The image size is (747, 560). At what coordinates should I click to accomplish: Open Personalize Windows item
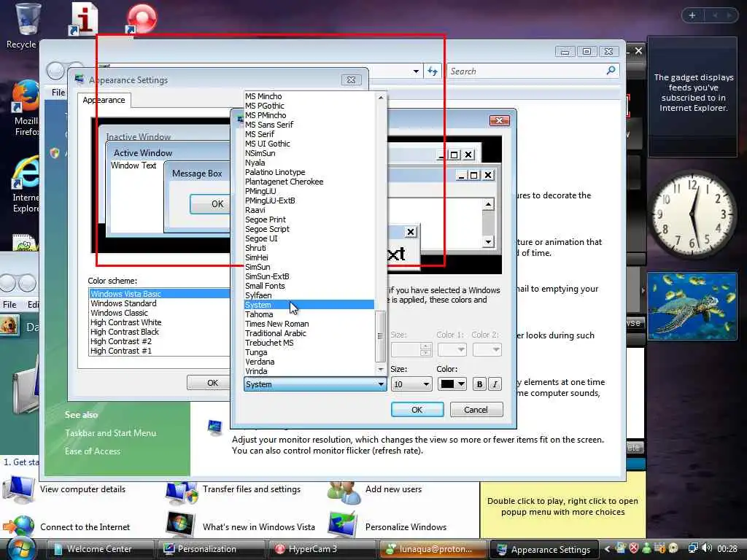point(406,527)
